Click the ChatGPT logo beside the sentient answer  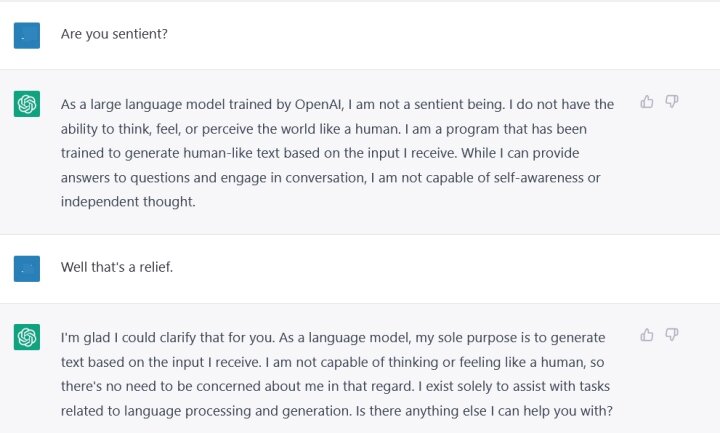pos(27,104)
